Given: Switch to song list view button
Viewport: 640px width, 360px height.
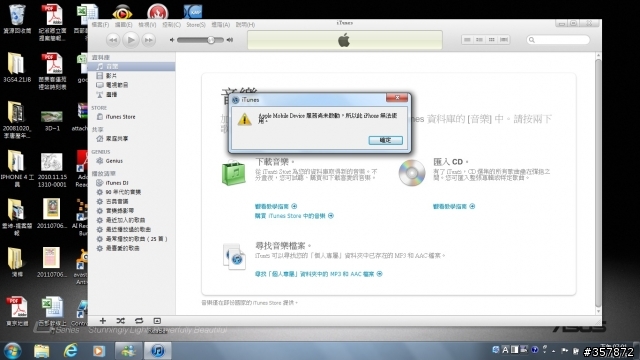Looking at the screenshot, I should 467,40.
